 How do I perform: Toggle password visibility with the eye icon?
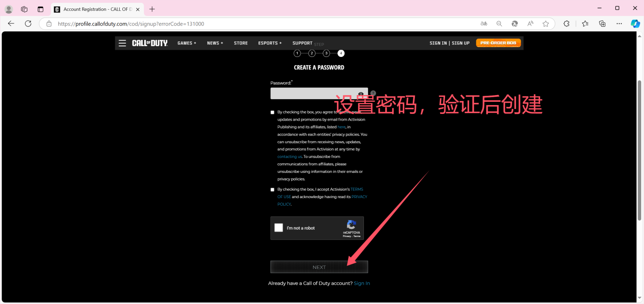point(361,94)
